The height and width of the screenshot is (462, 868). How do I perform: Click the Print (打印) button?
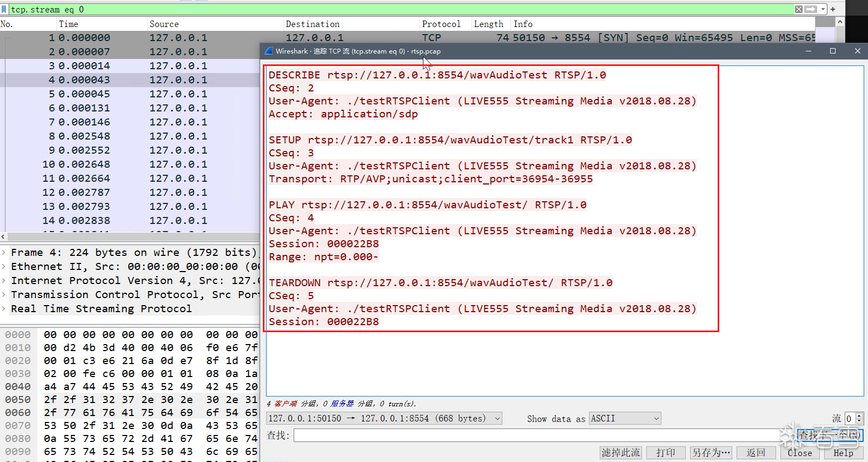[x=666, y=453]
